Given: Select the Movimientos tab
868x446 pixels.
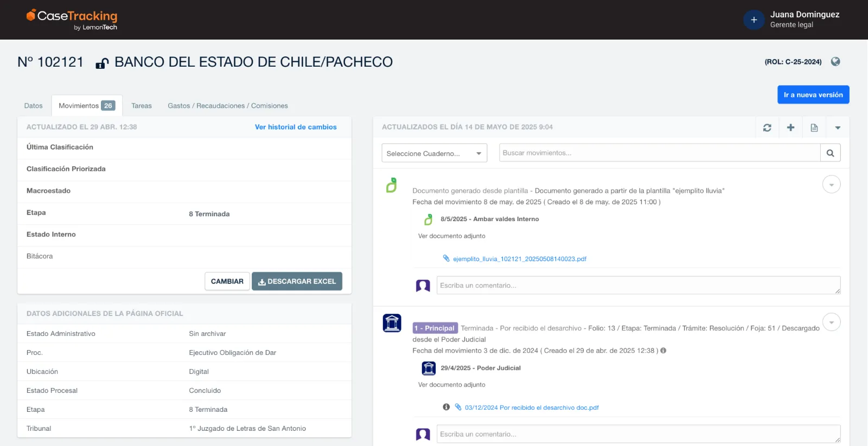Looking at the screenshot, I should 87,106.
